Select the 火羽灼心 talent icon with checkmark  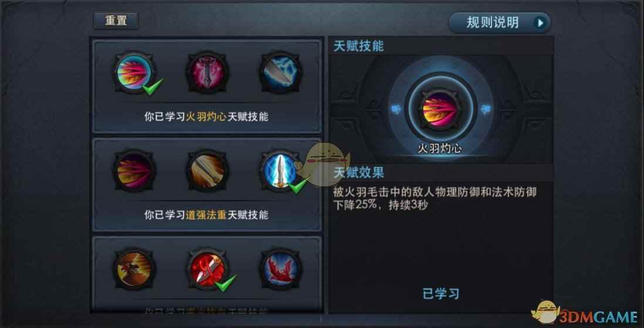point(134,72)
